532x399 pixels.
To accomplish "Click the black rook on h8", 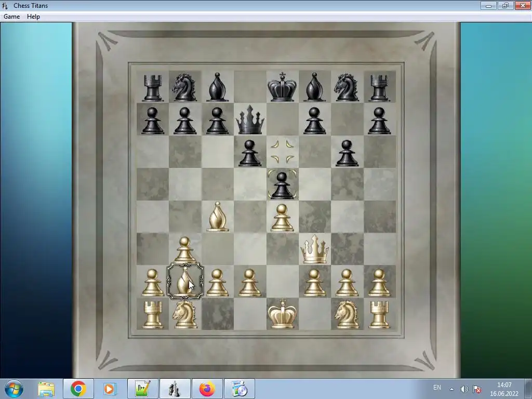I will (379, 88).
